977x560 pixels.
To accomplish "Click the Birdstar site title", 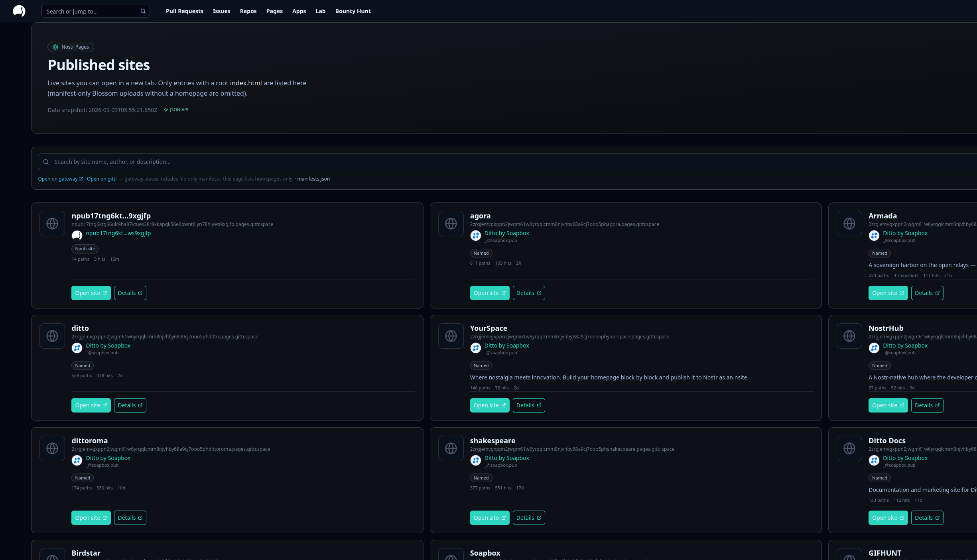I will [86, 553].
